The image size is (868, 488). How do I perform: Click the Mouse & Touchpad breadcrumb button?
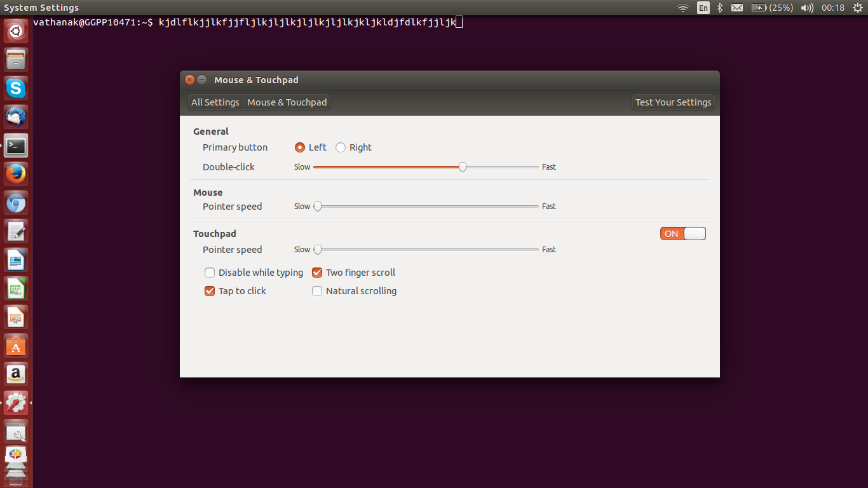click(287, 102)
